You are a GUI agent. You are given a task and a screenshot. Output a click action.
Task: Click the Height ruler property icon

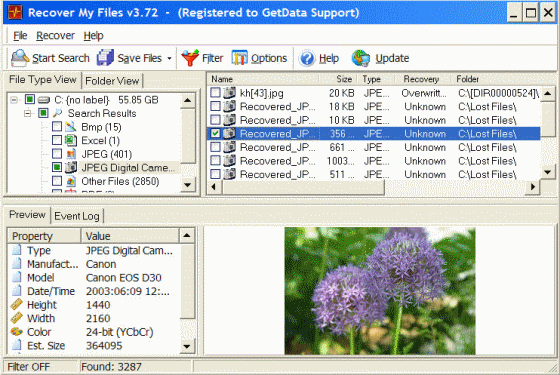[x=16, y=304]
